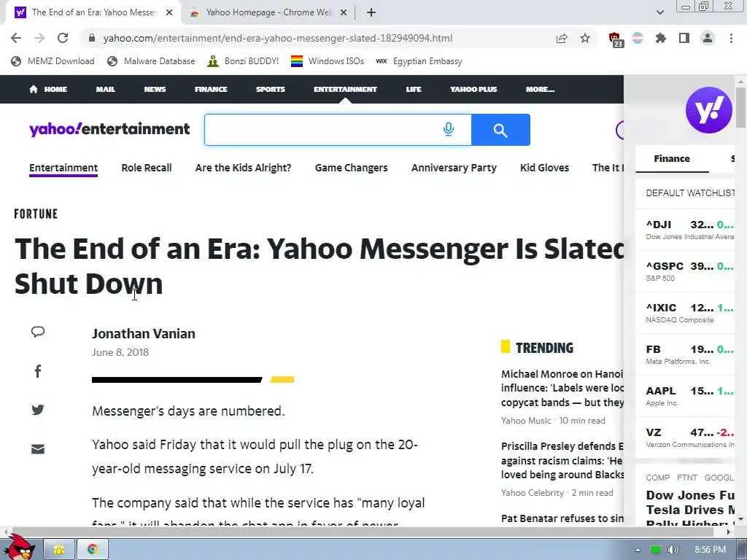The image size is (747, 560).
Task: Open Are the Kids Alright? section
Action: coord(243,168)
